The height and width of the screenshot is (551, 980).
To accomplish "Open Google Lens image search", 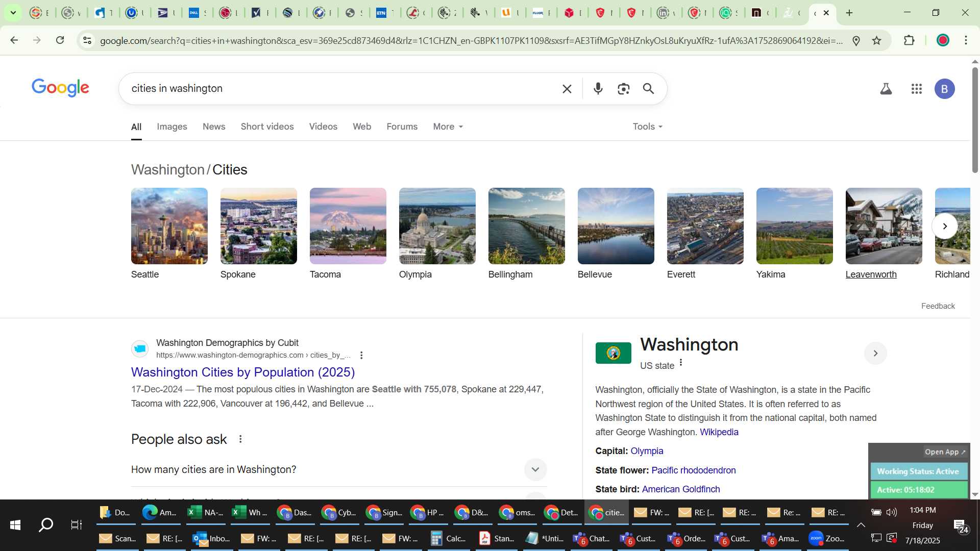I will pyautogui.click(x=623, y=89).
